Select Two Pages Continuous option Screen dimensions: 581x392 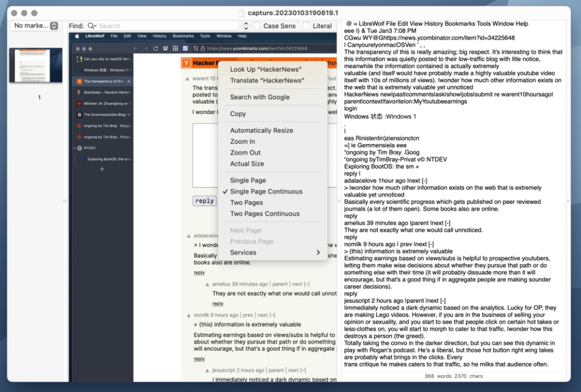point(265,214)
